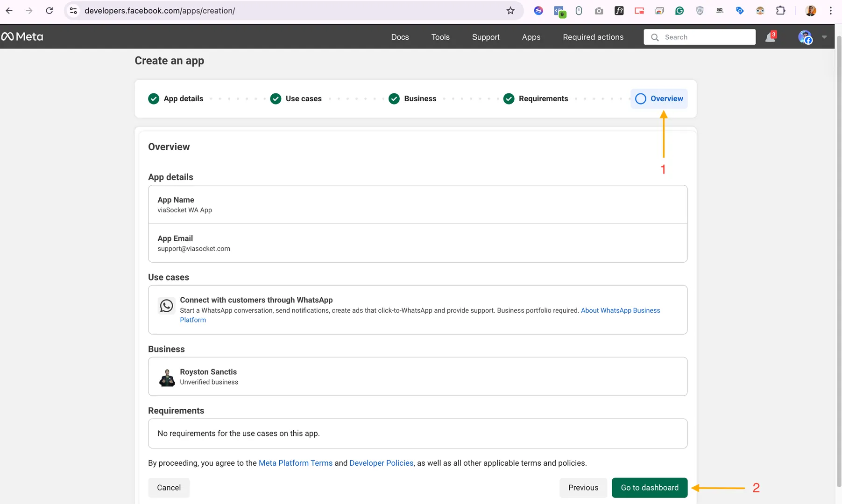Click the magnifier icon in the search box
The image size is (842, 504).
point(655,37)
